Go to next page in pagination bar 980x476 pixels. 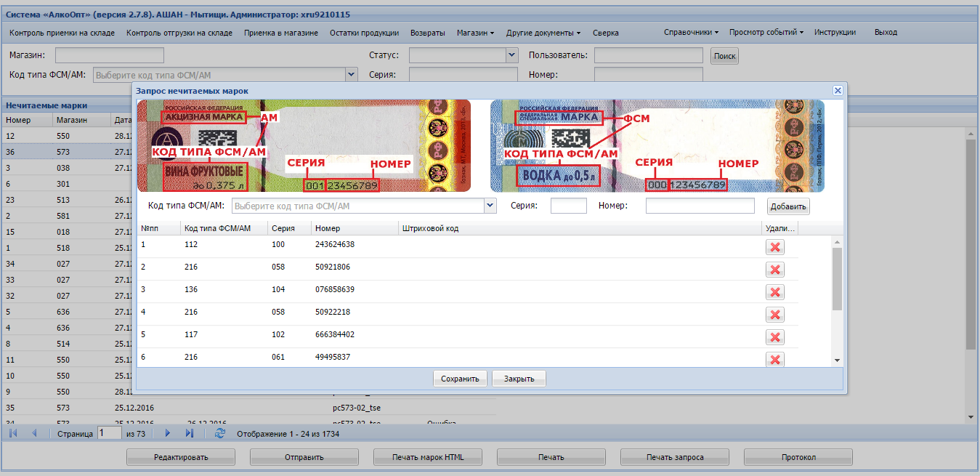point(167,434)
